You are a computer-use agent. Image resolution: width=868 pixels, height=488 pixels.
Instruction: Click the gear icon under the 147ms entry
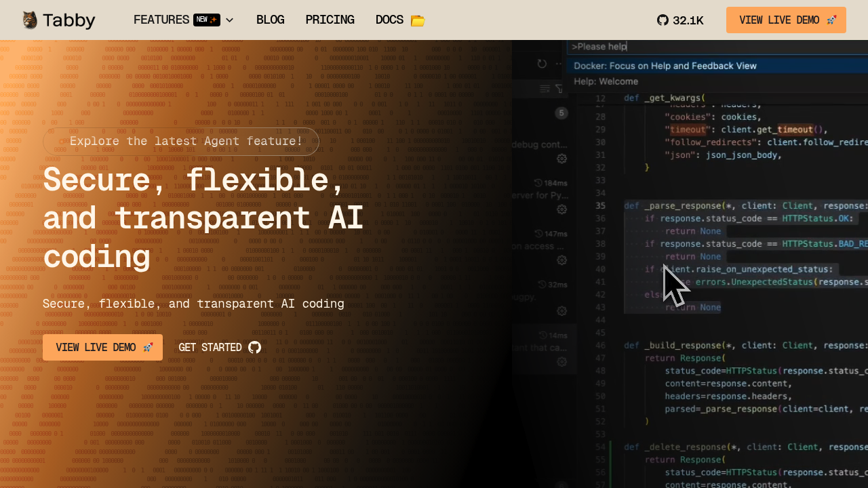pyautogui.click(x=561, y=260)
